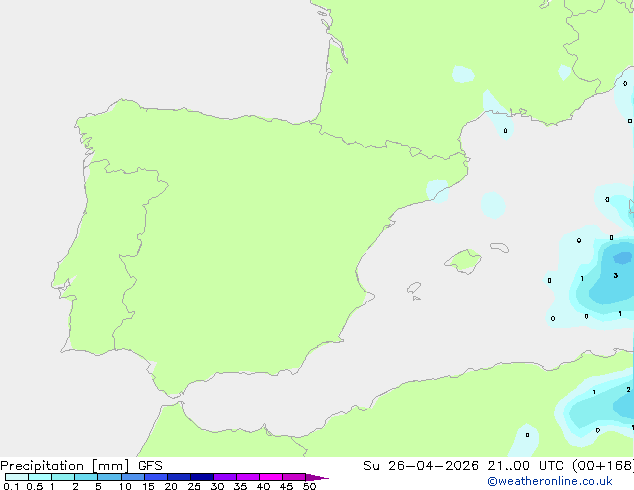This screenshot has width=634, height=490.
Task: Click the legend label '25'
Action: pos(194,486)
